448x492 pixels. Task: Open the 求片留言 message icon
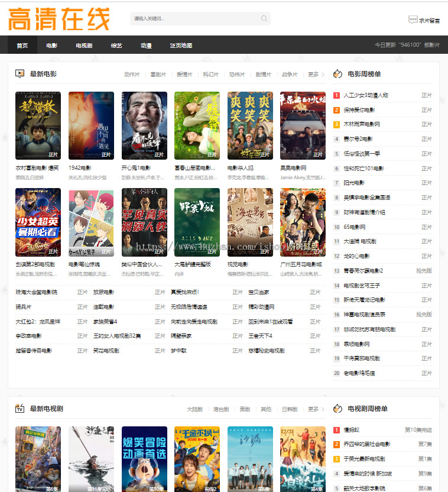(413, 20)
